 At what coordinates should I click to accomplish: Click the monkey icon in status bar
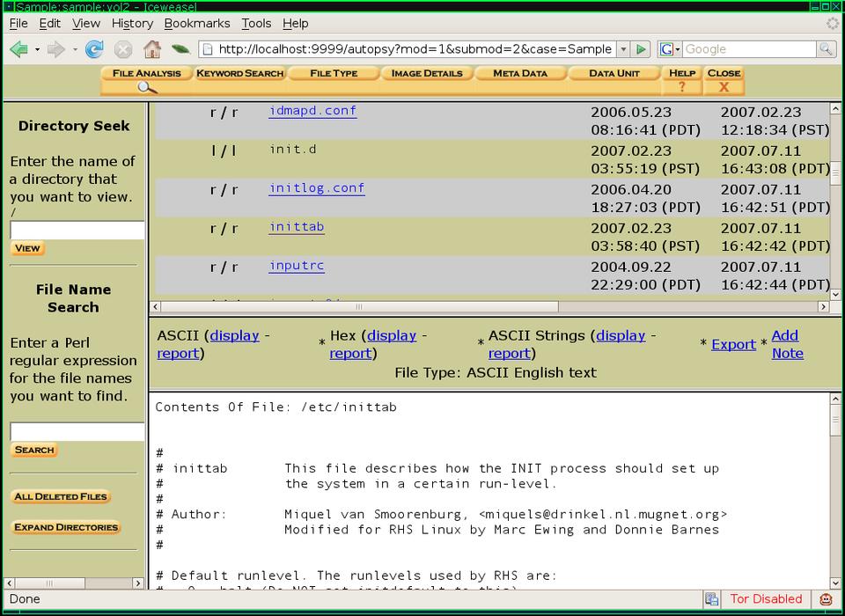click(x=826, y=599)
